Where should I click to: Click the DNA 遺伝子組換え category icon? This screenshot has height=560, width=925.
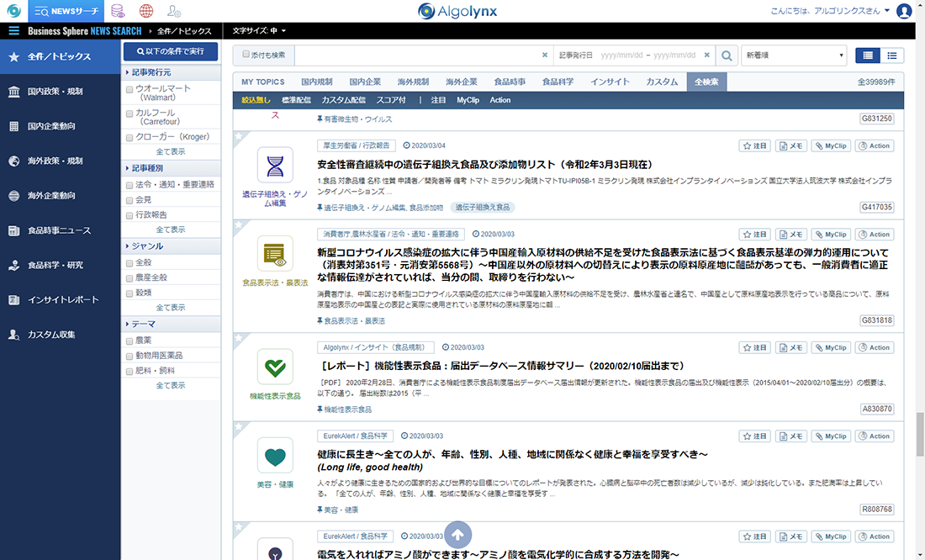click(x=275, y=166)
